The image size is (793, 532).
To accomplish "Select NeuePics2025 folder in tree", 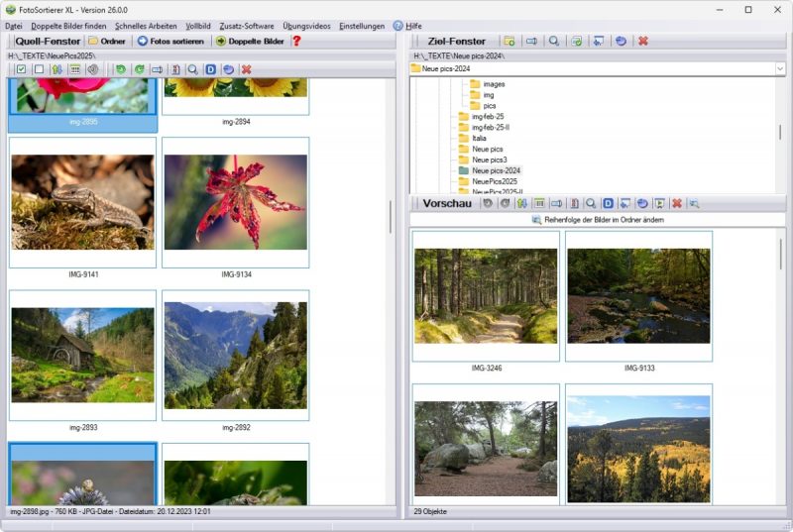I will (x=494, y=181).
